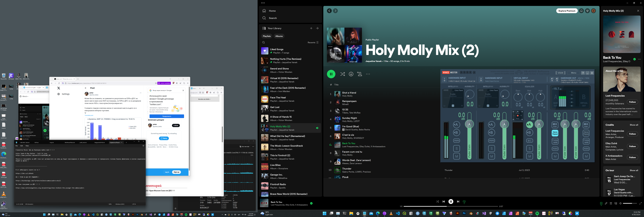This screenshot has width=644, height=217.
Task: Click the back arrow beside Post heading
Action: click(86, 88)
